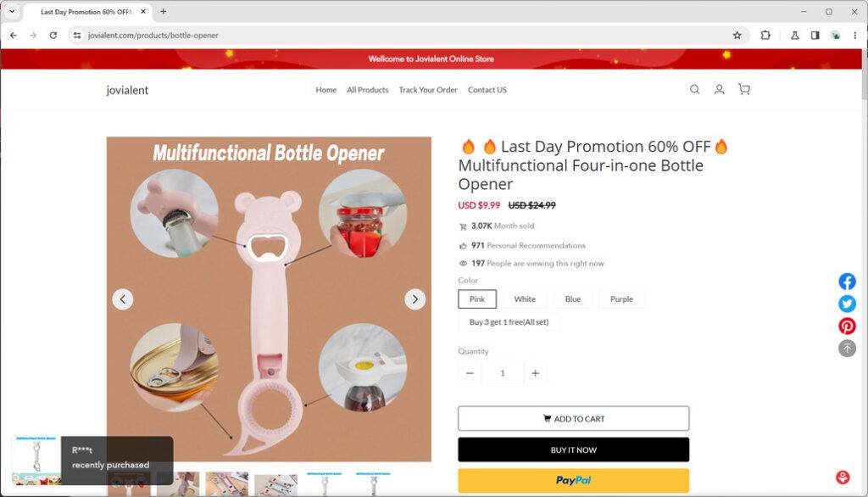Screen dimensions: 868x497
Task: Share product on Facebook
Action: [x=847, y=282]
